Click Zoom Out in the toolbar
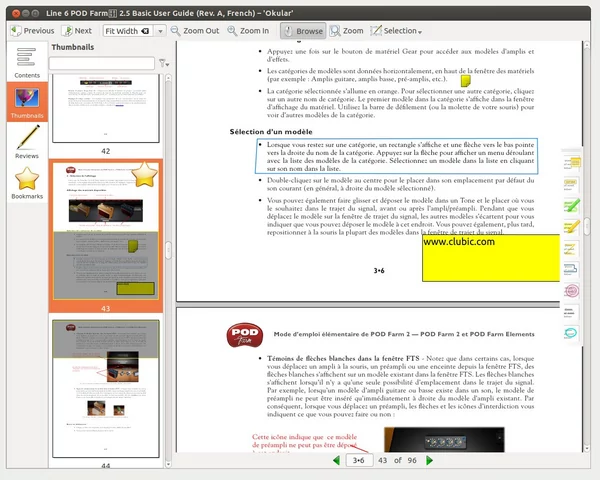The image size is (600, 480). (195, 31)
